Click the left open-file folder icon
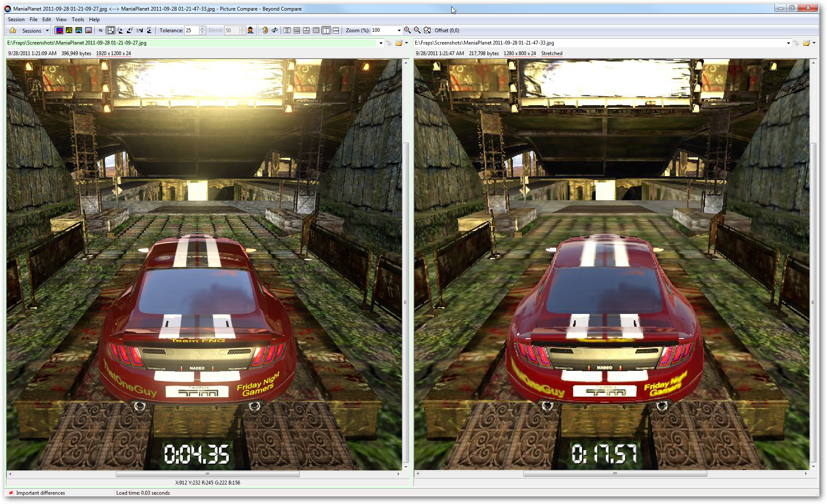The height and width of the screenshot is (504, 827). [399, 43]
